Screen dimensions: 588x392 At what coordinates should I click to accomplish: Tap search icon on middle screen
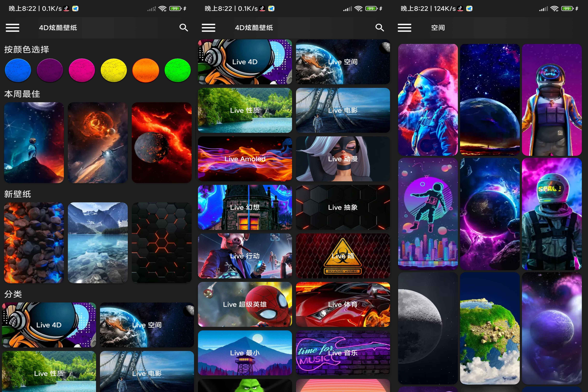coord(379,27)
